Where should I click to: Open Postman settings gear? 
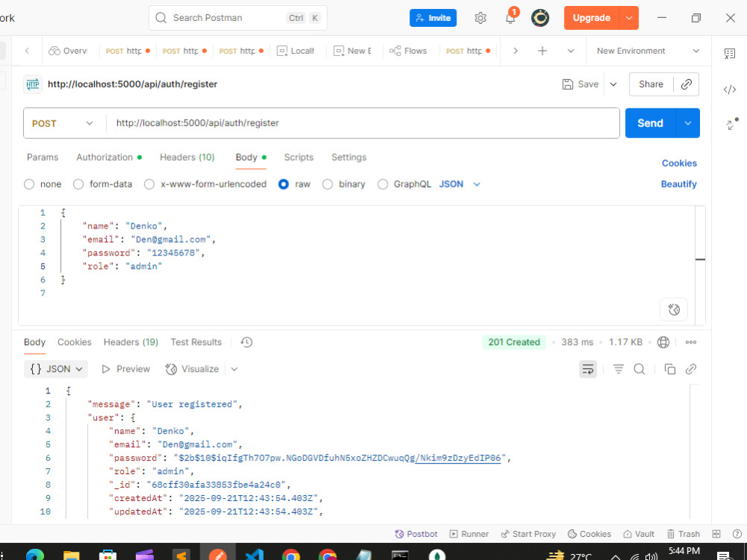480,18
